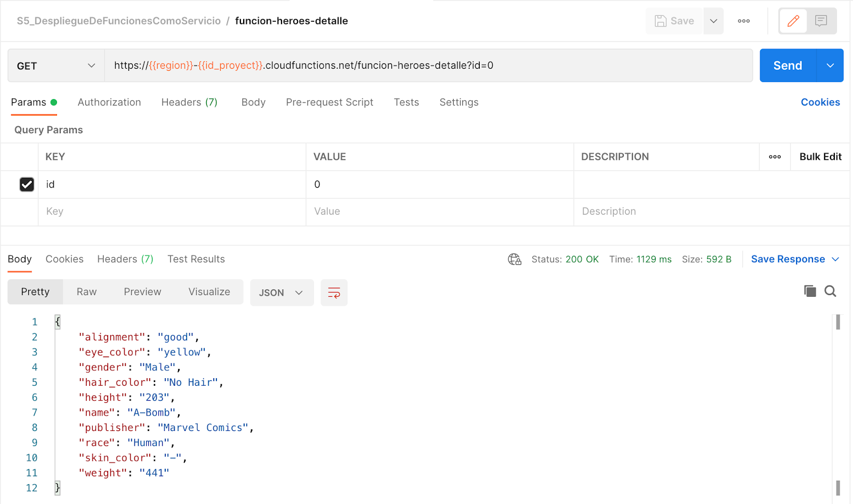Click the Status 200 OK text

click(565, 259)
